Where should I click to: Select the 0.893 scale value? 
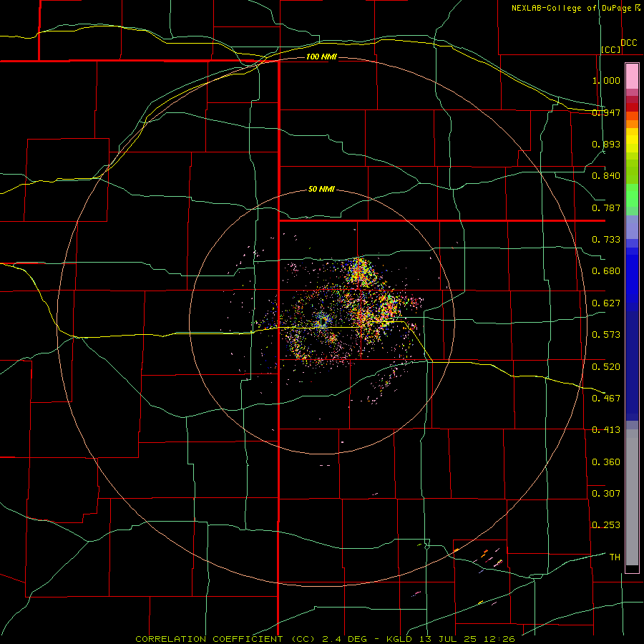[x=606, y=144]
